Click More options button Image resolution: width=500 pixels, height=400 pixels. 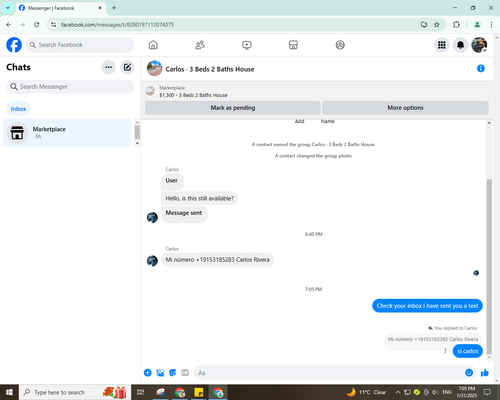[405, 108]
